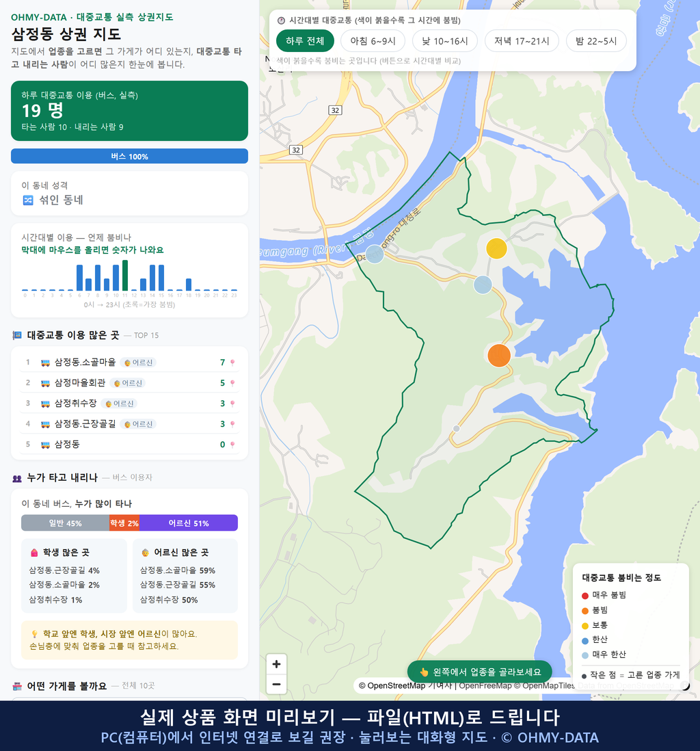Click 삼정동.근장골길 4% in student list
Viewport: 700px width, 751px height.
pos(64,570)
